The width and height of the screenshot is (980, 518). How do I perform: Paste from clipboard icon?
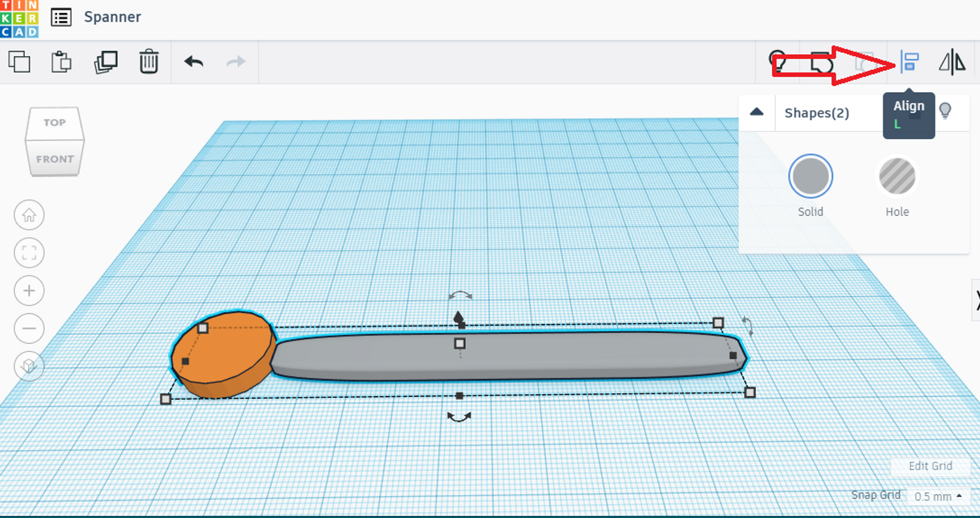[61, 61]
